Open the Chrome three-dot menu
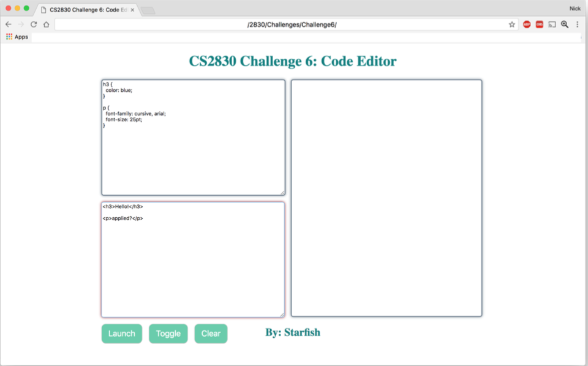This screenshot has width=588, height=366. click(578, 24)
